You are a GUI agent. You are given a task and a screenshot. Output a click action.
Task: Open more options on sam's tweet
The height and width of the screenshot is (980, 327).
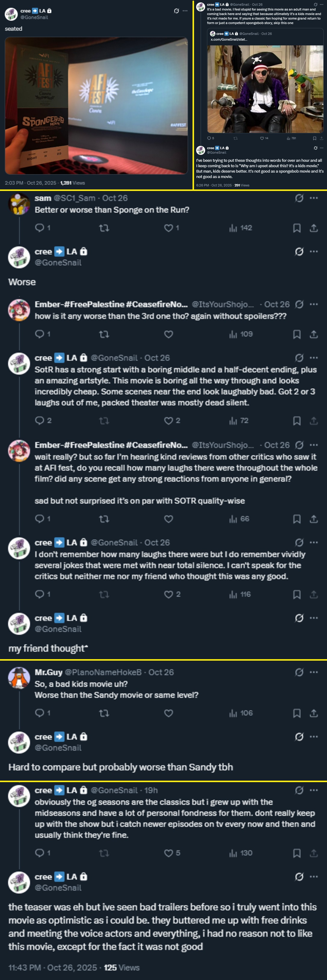click(314, 198)
